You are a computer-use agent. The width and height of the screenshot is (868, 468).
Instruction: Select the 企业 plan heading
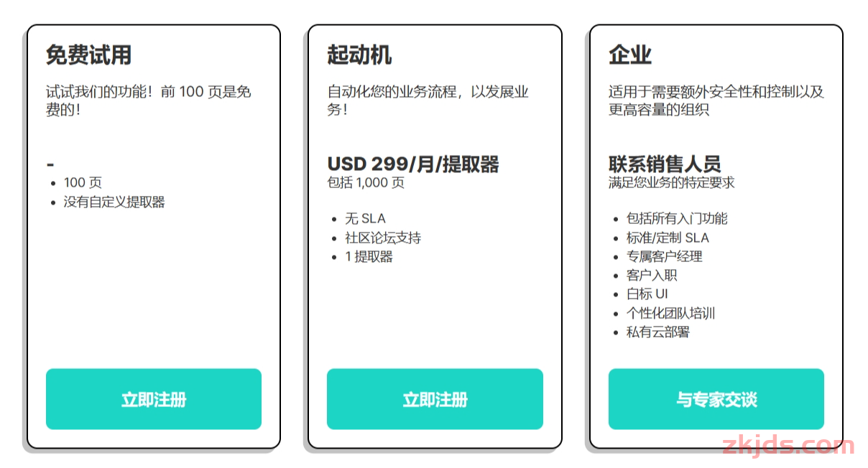(x=630, y=55)
